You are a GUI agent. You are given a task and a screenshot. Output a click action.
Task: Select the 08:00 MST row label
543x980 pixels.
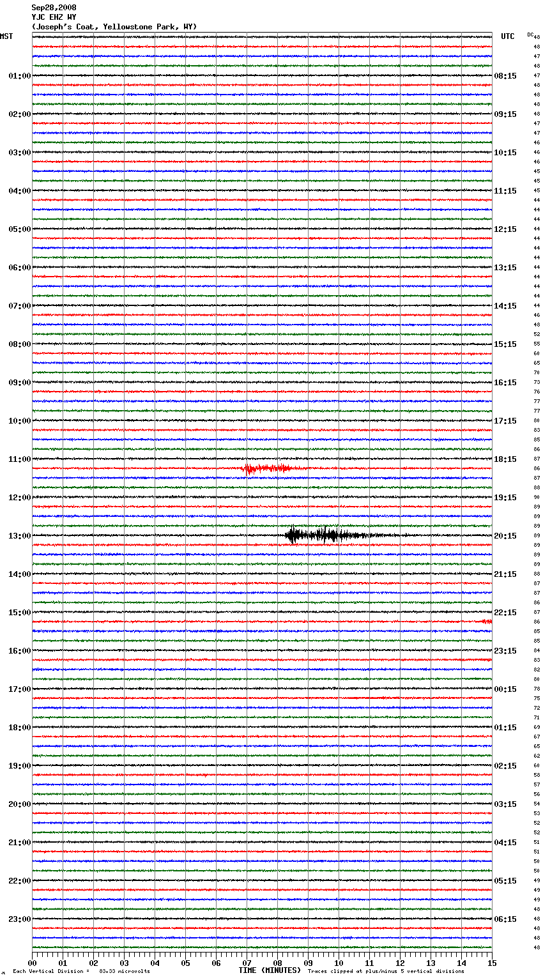pos(20,344)
